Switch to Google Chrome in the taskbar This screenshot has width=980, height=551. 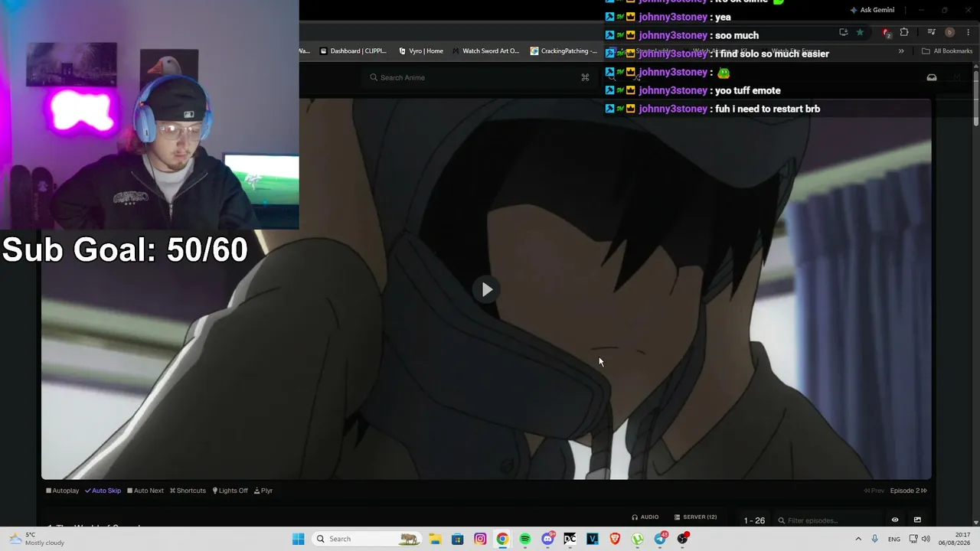click(502, 539)
